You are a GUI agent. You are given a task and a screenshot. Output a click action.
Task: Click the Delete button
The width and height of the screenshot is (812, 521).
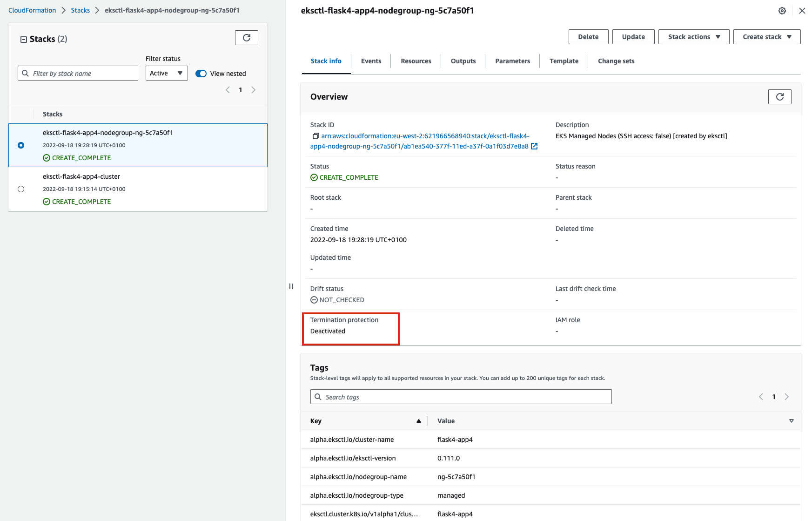point(589,37)
